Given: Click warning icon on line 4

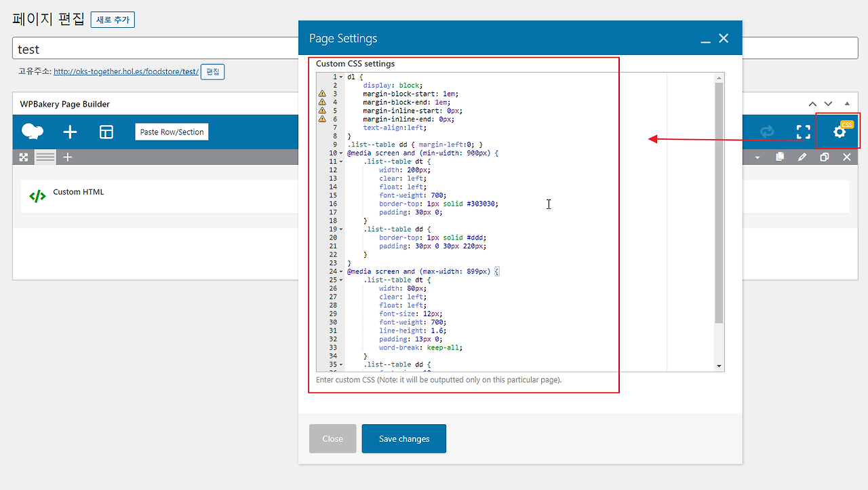Looking at the screenshot, I should pos(322,102).
